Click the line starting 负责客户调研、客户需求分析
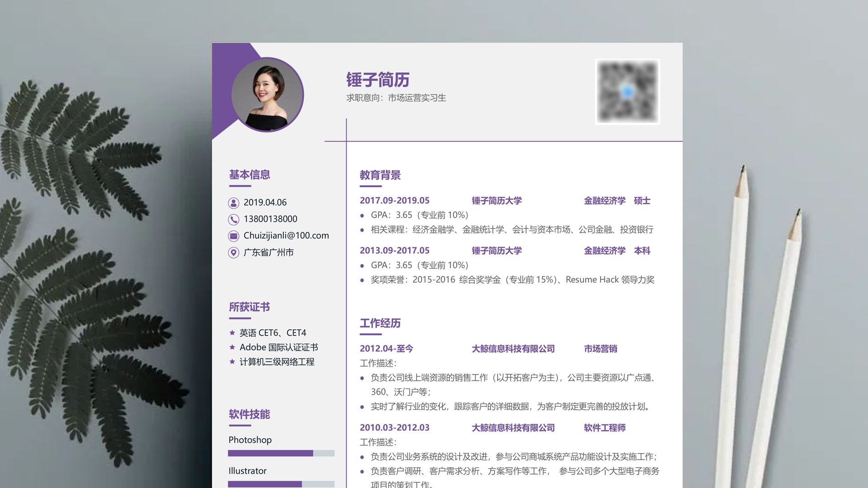 (515, 471)
